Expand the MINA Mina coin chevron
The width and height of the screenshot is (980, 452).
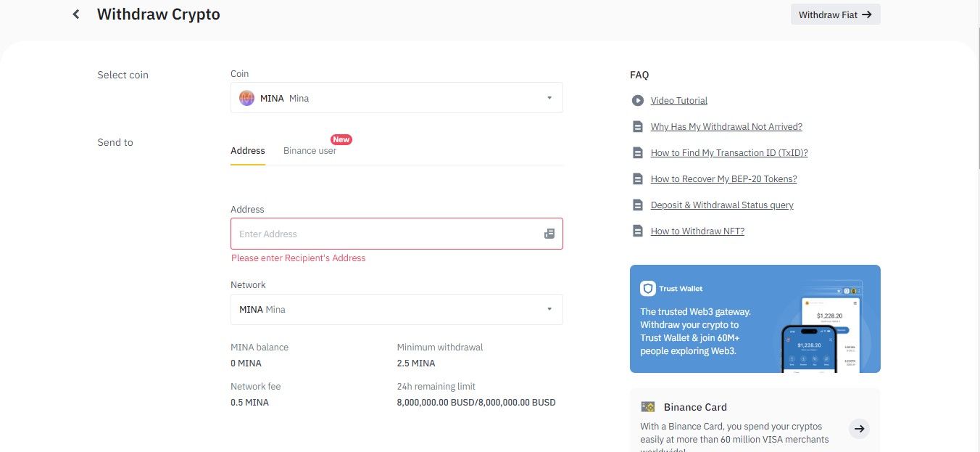click(549, 97)
